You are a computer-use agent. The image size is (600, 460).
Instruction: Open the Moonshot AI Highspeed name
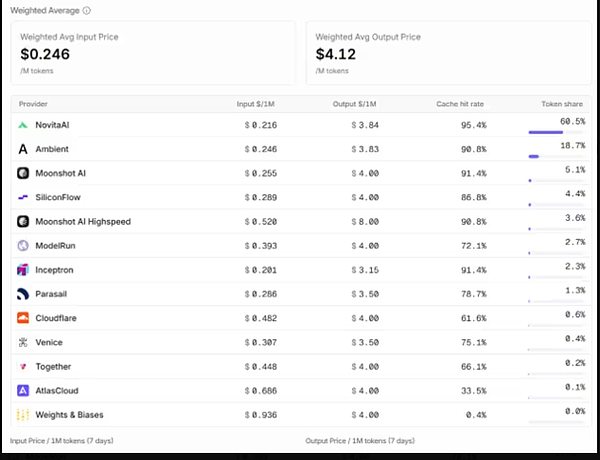pyautogui.click(x=83, y=221)
